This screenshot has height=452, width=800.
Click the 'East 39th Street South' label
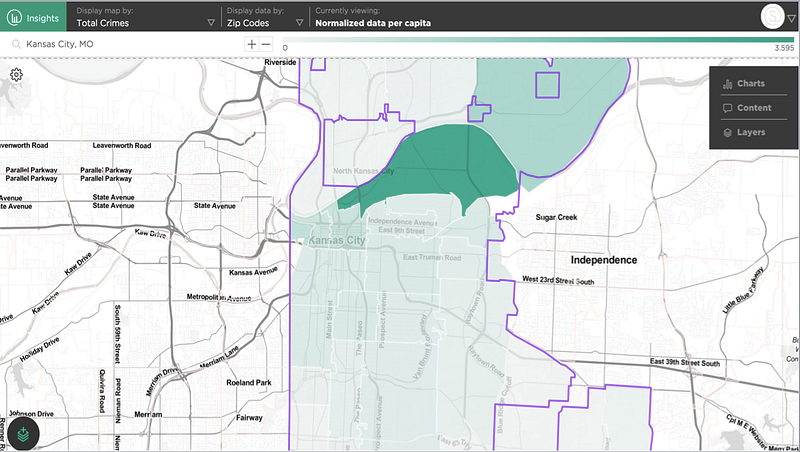pyautogui.click(x=685, y=363)
